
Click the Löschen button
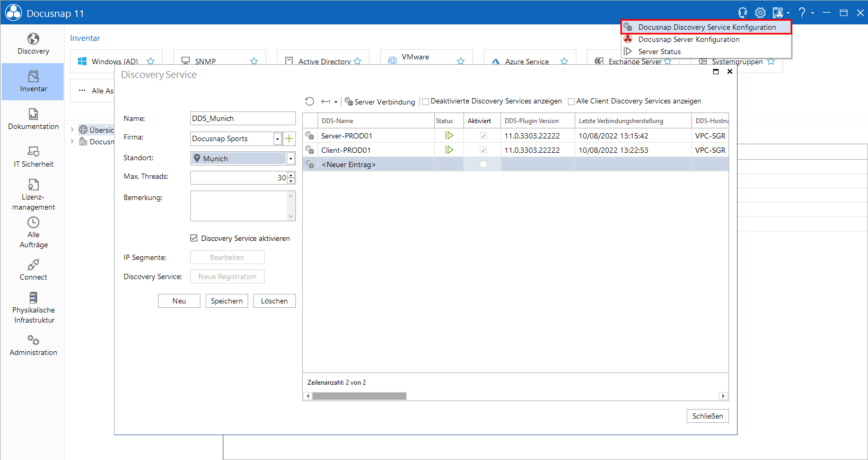pos(275,301)
